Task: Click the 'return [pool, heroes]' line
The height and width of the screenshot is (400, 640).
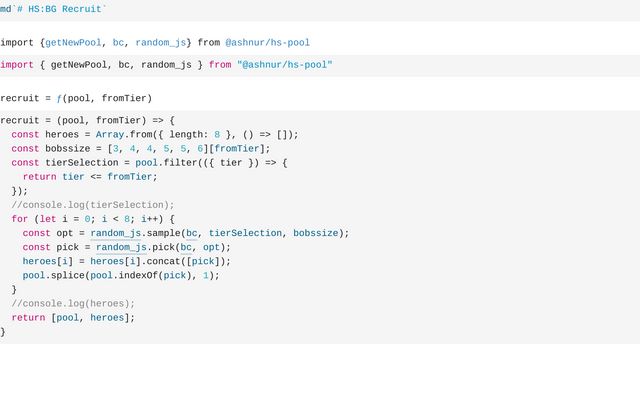Action: [x=73, y=317]
